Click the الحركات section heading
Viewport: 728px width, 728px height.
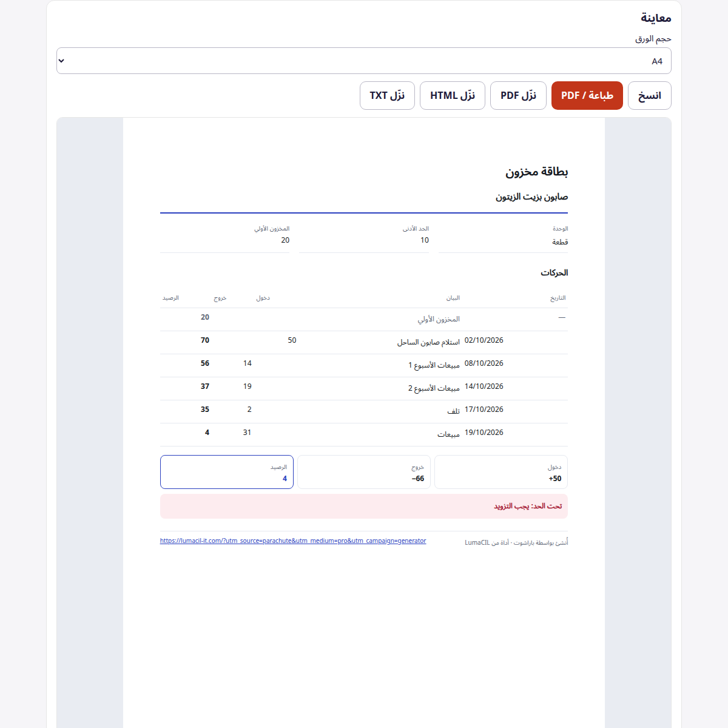[554, 272]
